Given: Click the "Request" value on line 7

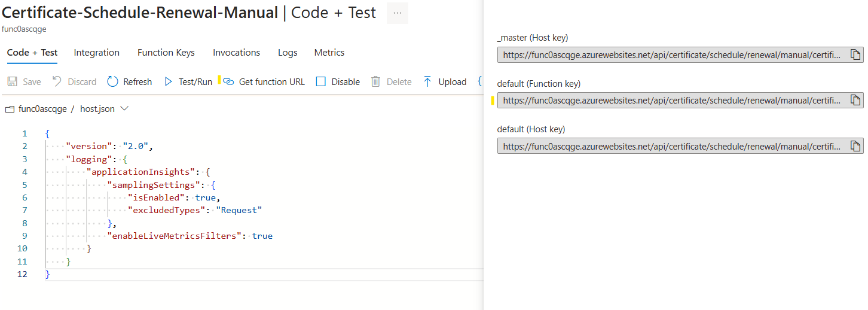Looking at the screenshot, I should [239, 210].
